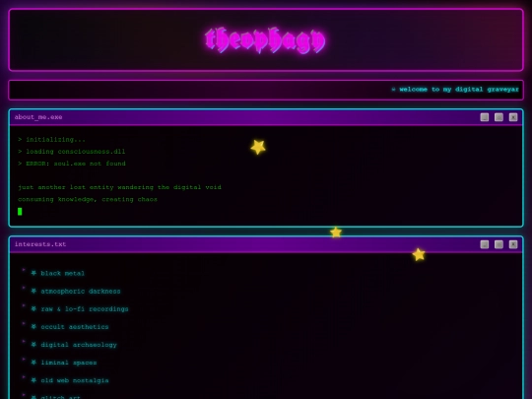The image size is (532, 399).
Task: Click the green blinking terminal cursor
Action: point(20,212)
